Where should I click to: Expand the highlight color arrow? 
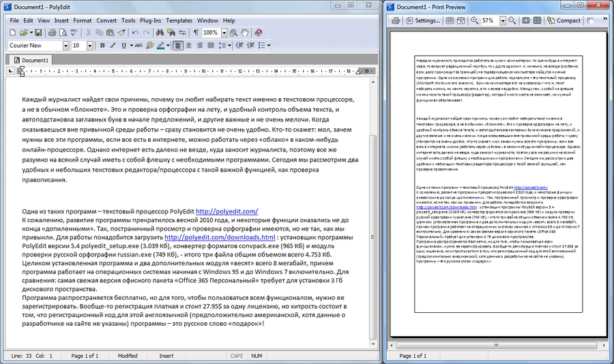click(x=168, y=46)
